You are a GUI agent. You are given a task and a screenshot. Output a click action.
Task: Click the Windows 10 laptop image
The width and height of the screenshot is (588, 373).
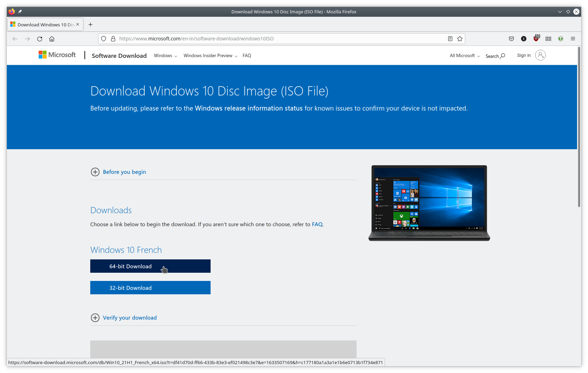pos(429,203)
